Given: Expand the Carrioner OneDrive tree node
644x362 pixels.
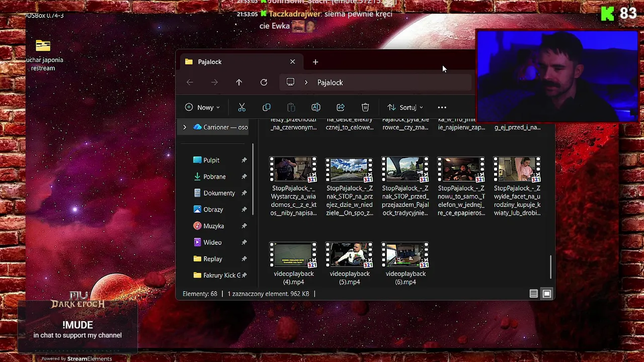Looking at the screenshot, I should (x=185, y=127).
